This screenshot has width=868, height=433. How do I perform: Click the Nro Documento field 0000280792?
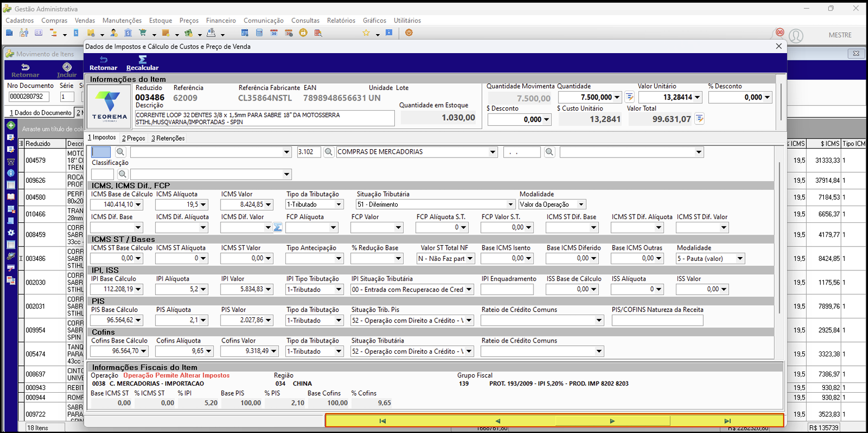coord(29,97)
